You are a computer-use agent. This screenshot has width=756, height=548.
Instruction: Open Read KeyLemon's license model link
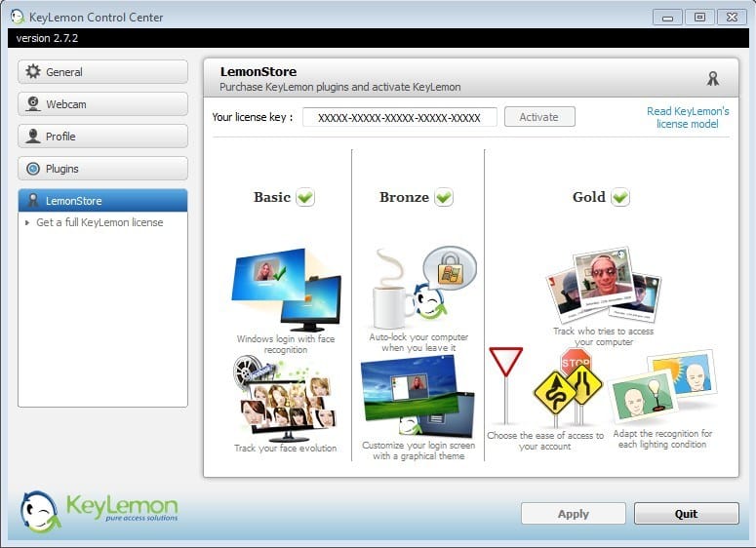[x=688, y=118]
